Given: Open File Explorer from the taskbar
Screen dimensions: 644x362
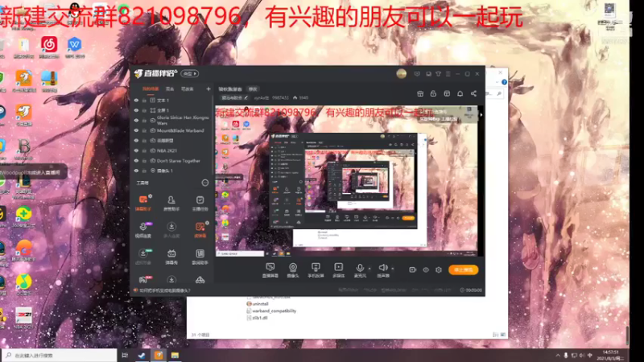Looking at the screenshot, I should point(175,356).
